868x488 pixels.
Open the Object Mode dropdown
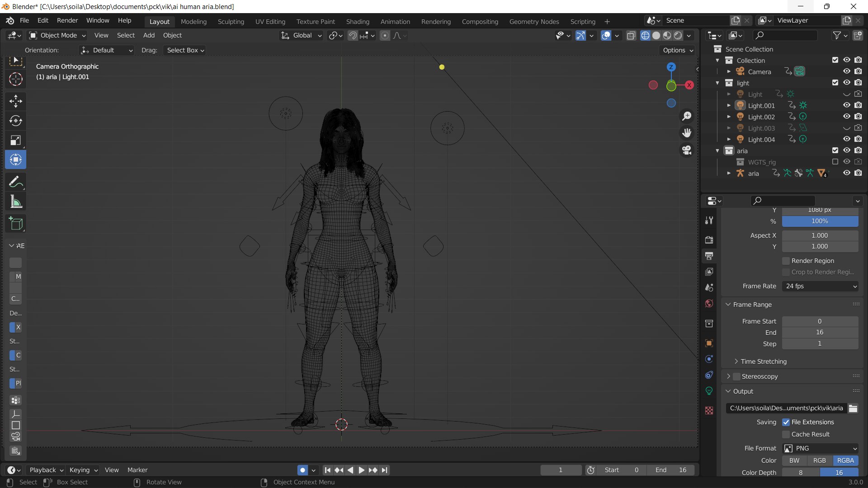click(x=57, y=35)
